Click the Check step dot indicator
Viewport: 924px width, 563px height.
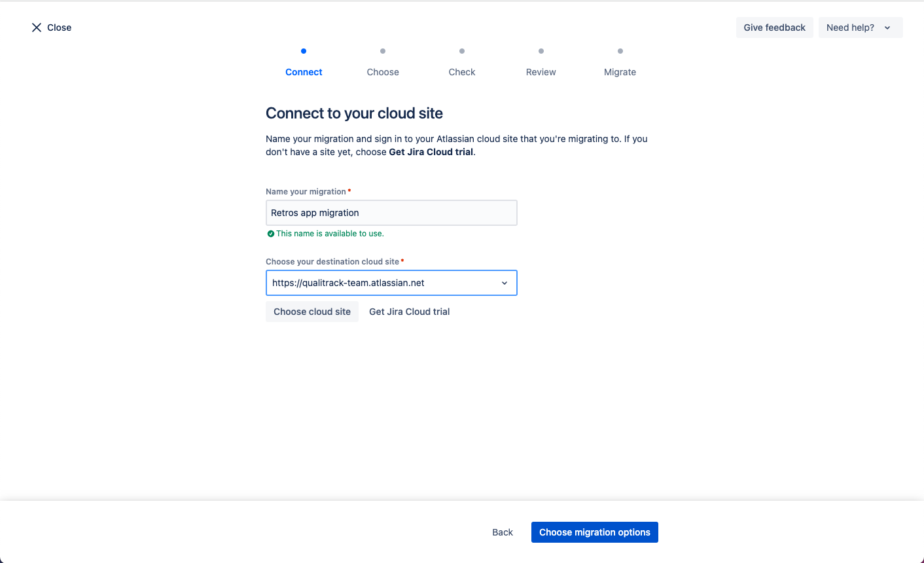pyautogui.click(x=462, y=51)
